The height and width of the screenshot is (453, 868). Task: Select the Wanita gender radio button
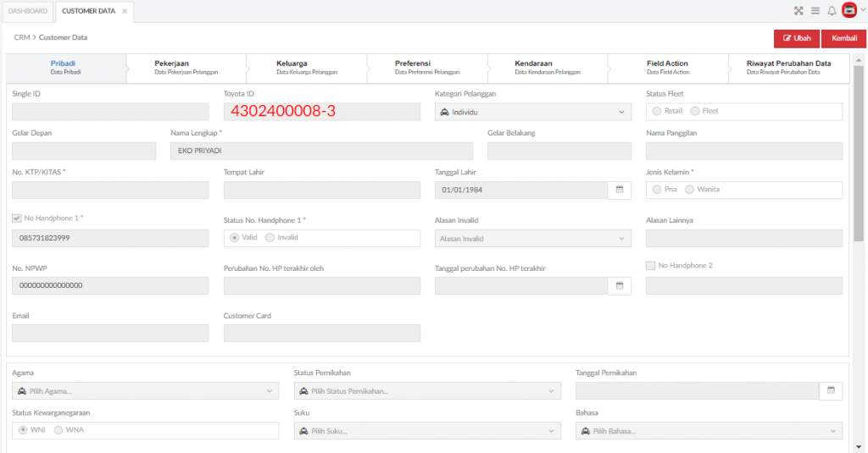[689, 190]
